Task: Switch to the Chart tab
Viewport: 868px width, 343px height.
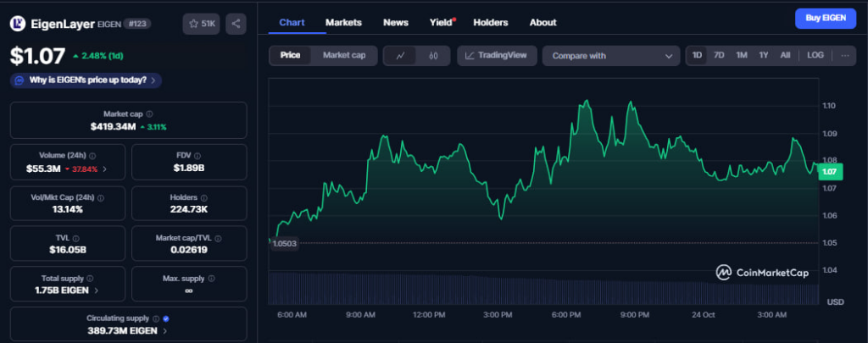Action: (292, 23)
